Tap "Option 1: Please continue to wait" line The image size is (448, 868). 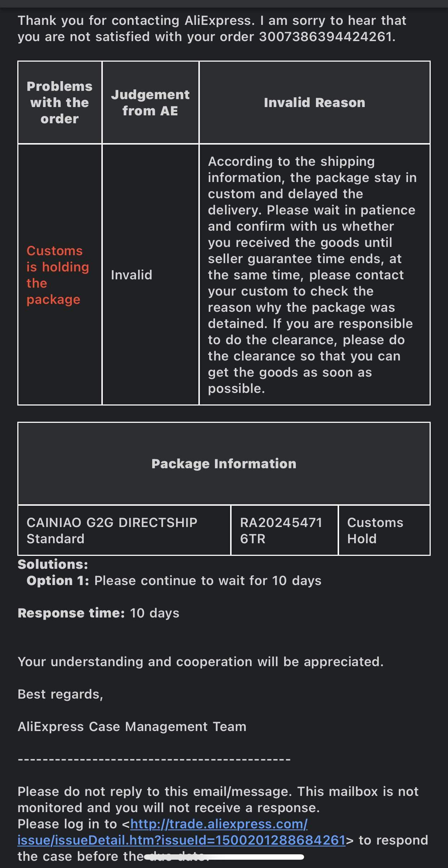[x=174, y=581]
